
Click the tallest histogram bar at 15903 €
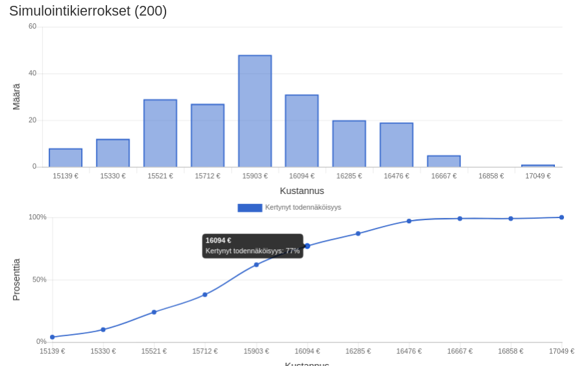[255, 111]
